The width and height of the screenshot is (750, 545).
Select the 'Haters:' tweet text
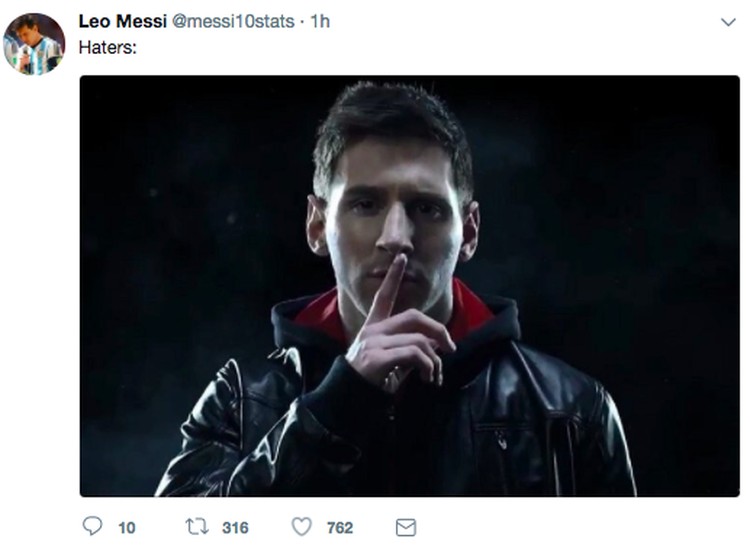click(108, 47)
